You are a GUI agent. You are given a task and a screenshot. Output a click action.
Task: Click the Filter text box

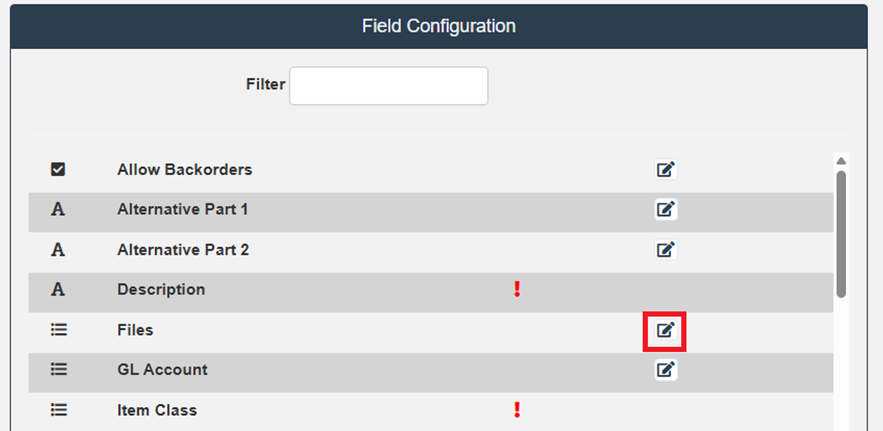point(388,86)
